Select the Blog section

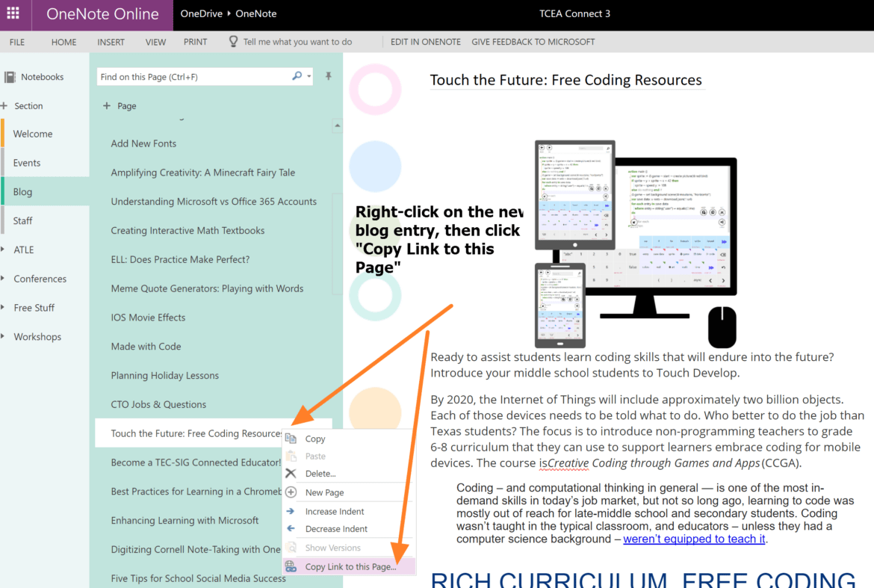[x=45, y=192]
